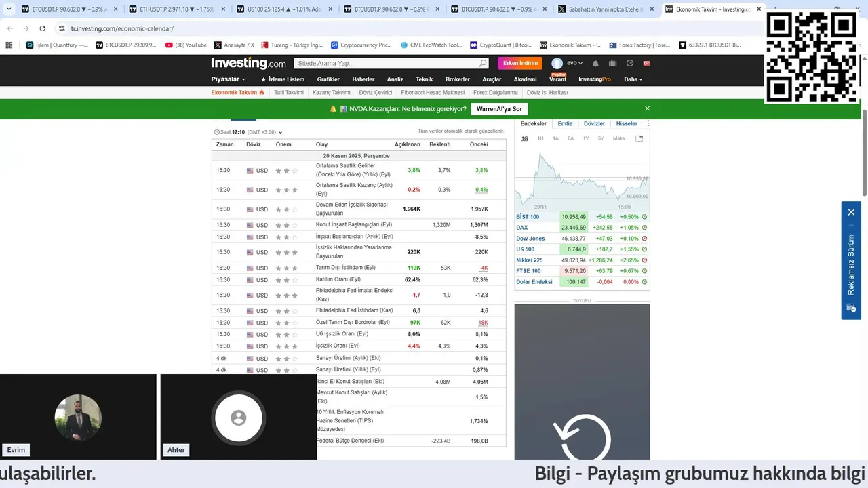Click the Turkish flag language icon
This screenshot has width=868, height=488.
pyautogui.click(x=647, y=63)
